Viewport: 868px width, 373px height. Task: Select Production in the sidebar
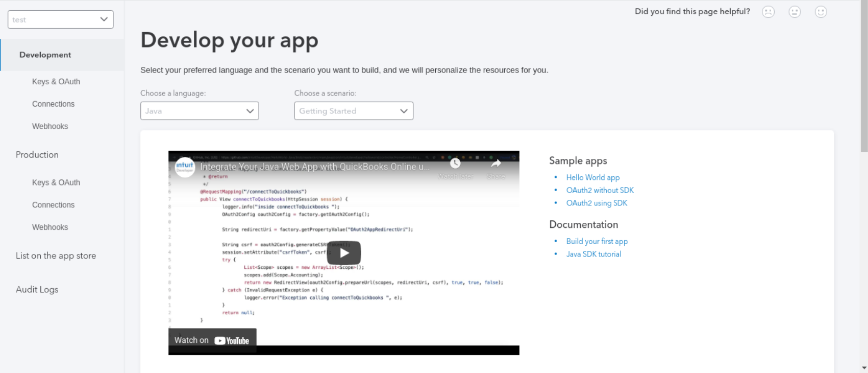(37, 155)
